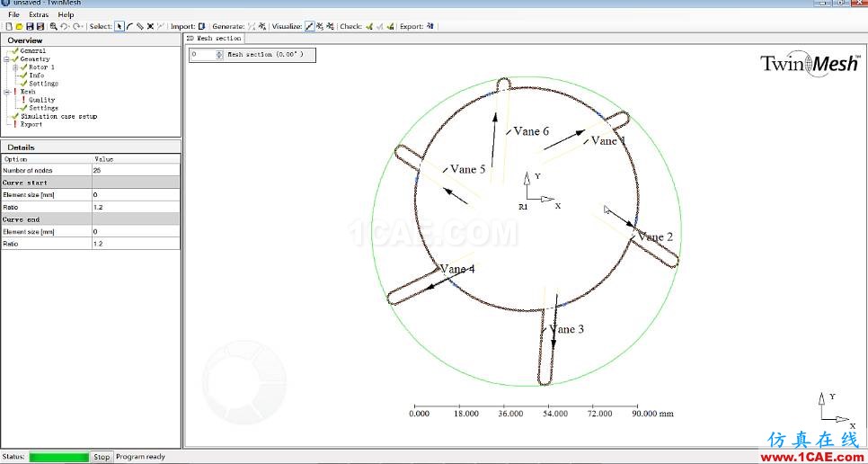Image resolution: width=868 pixels, height=464 pixels.
Task: Click the first Generate mesh icon
Action: pos(252,26)
